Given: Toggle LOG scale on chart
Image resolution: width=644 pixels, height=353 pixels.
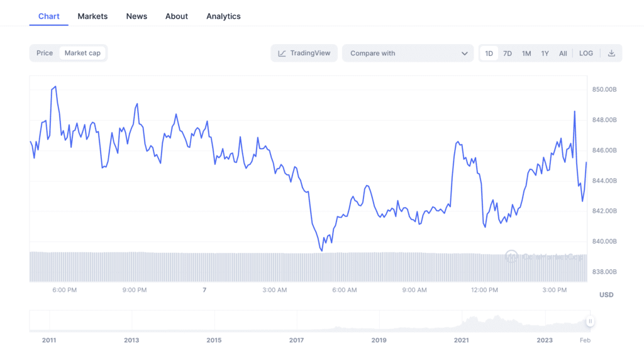Looking at the screenshot, I should [586, 53].
